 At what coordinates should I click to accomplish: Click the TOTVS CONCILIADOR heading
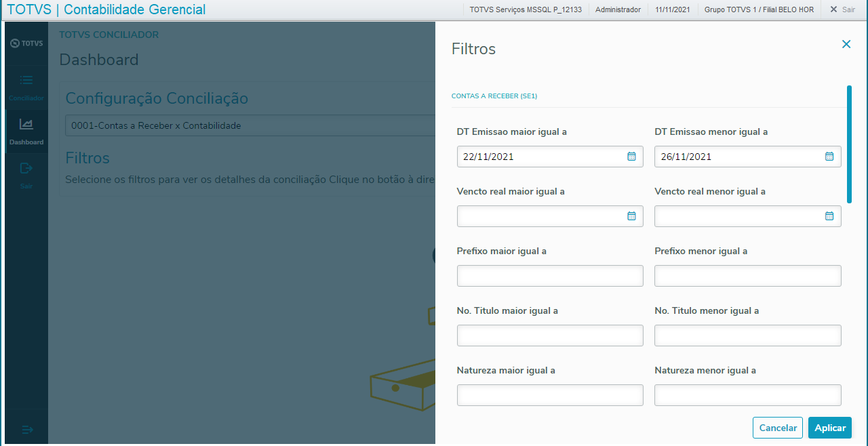coord(109,35)
